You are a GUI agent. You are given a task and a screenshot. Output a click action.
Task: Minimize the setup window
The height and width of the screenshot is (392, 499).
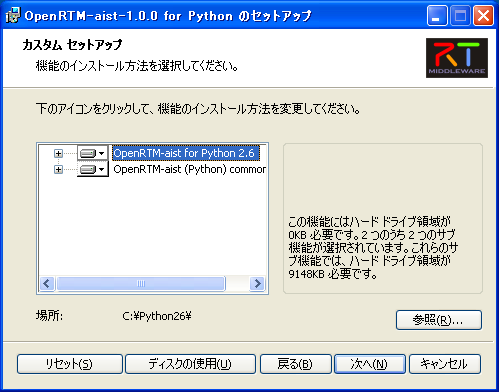click(x=437, y=16)
